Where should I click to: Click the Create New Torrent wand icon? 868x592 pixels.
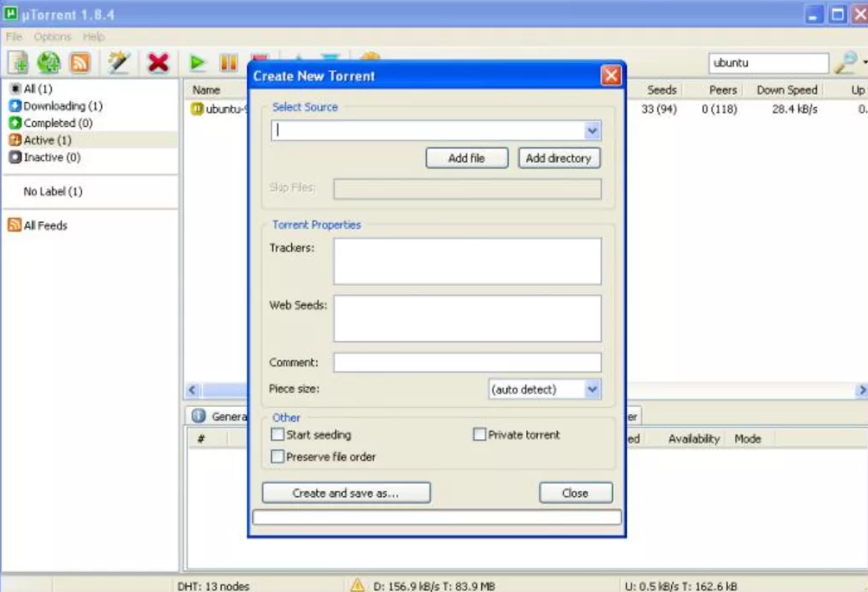click(x=118, y=62)
